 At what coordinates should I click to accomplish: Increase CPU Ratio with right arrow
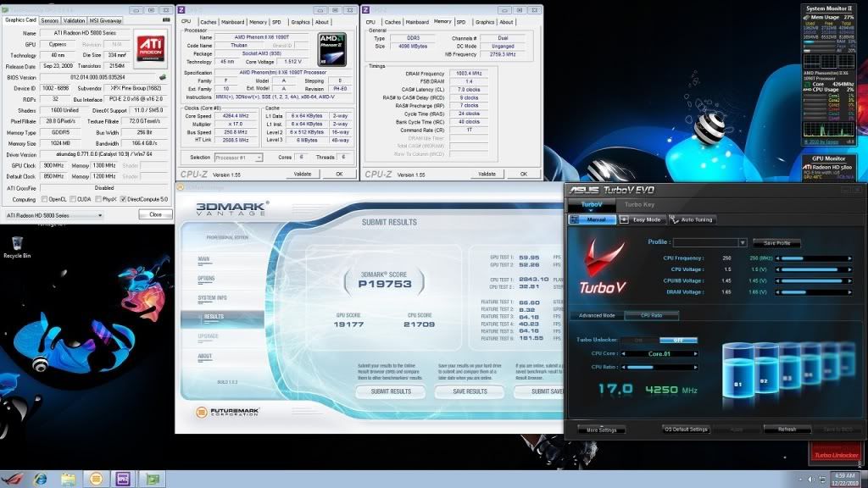(x=696, y=367)
